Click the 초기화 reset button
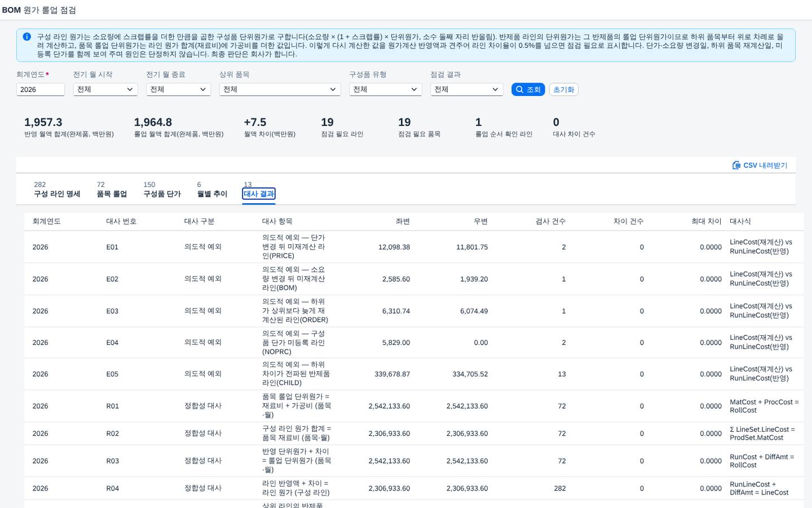This screenshot has height=508, width=812. tap(563, 89)
